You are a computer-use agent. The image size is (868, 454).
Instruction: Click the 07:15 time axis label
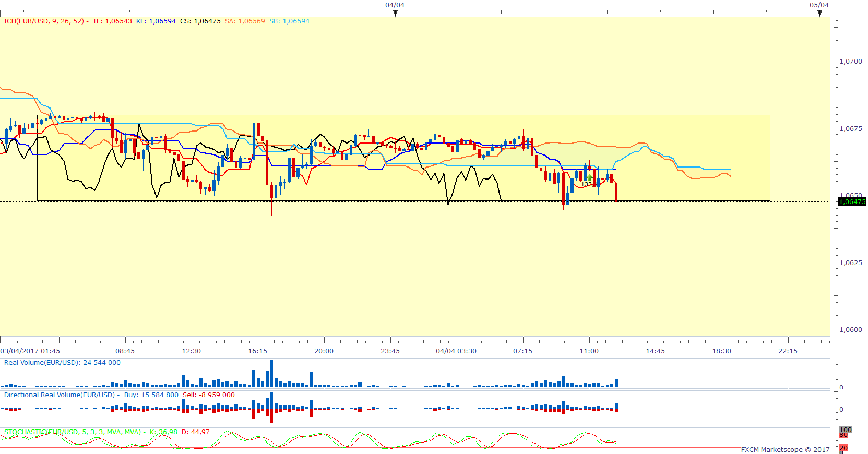(523, 351)
